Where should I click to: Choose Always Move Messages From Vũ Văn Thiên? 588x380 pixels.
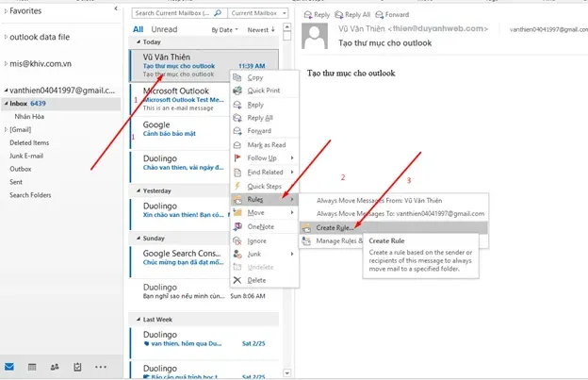394,201
